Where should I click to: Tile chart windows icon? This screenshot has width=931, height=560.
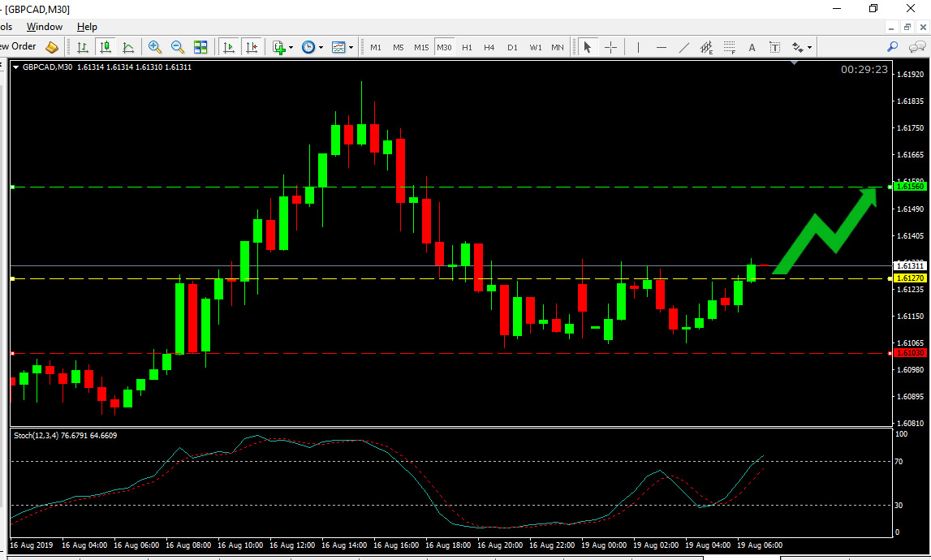coord(200,47)
